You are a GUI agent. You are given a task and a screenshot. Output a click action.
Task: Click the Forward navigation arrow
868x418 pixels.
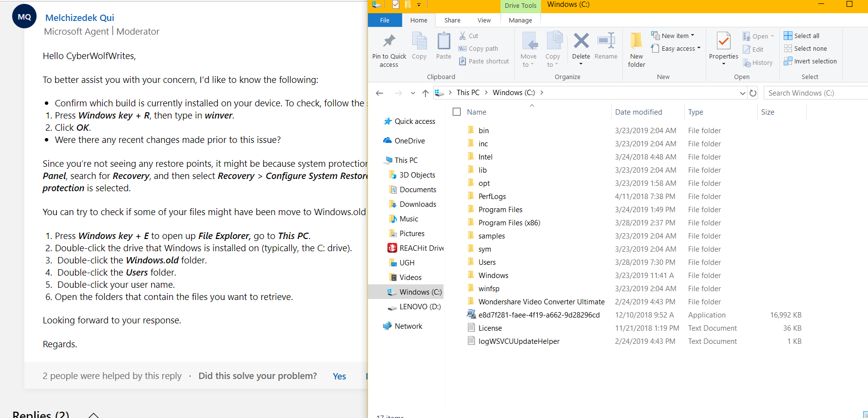tap(398, 93)
